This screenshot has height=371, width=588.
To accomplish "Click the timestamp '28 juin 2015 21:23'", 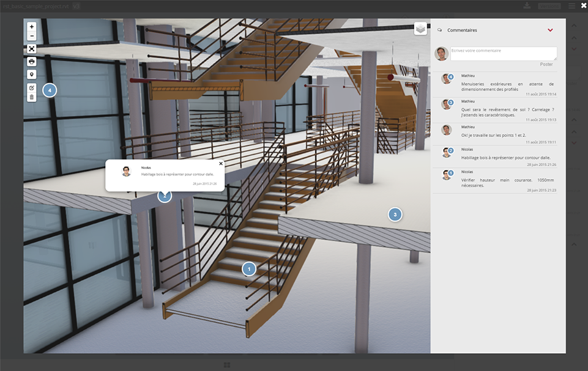I will pyautogui.click(x=541, y=190).
